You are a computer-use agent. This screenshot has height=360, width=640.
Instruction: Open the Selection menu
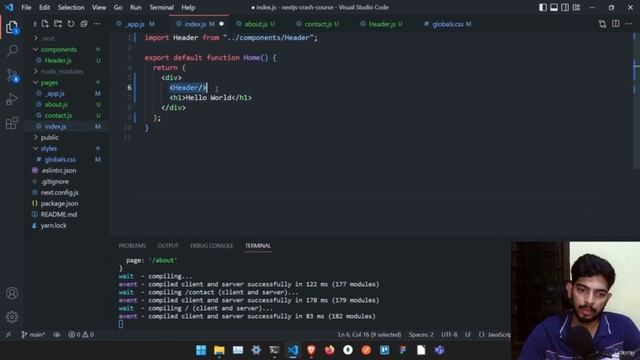pyautogui.click(x=71, y=7)
